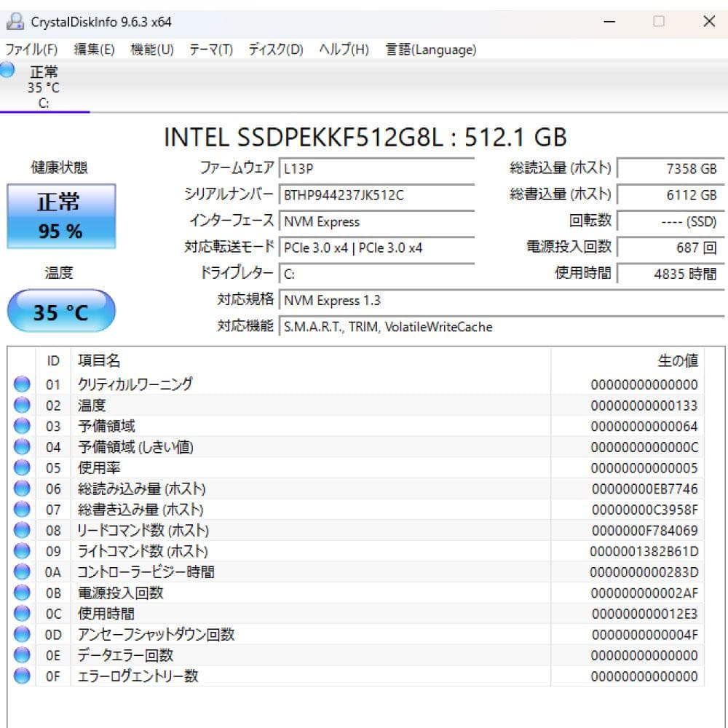Click the CrystalDiskInfo application icon in title bar
Viewport: 728px width, 728px height.
(x=16, y=22)
